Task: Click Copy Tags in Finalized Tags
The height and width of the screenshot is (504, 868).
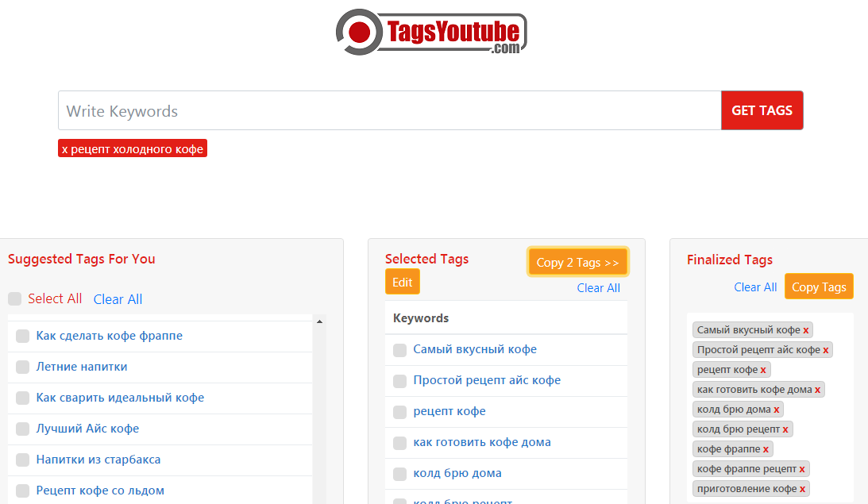Action: pos(819,287)
